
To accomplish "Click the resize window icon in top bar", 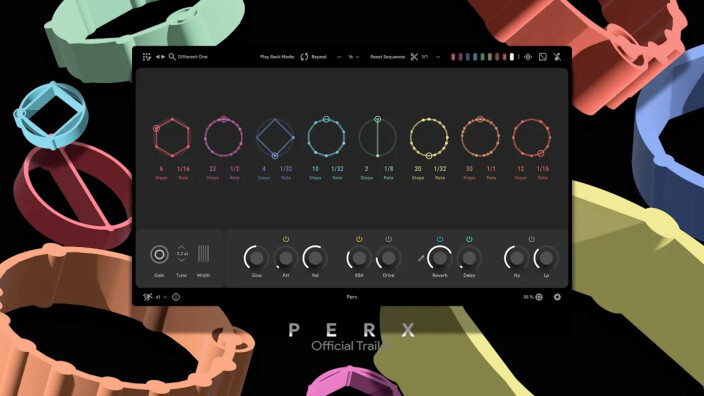I will pyautogui.click(x=543, y=57).
